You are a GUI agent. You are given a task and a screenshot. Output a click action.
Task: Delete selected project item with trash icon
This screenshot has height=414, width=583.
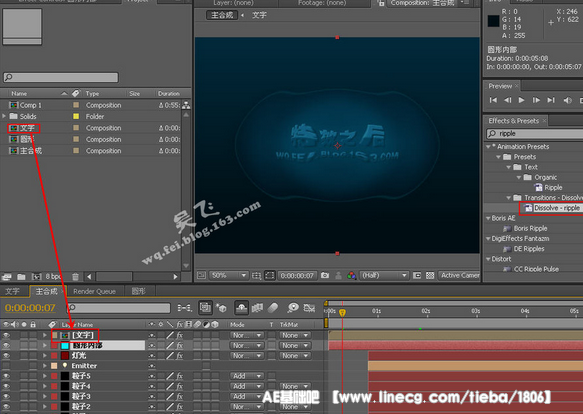[x=75, y=276]
